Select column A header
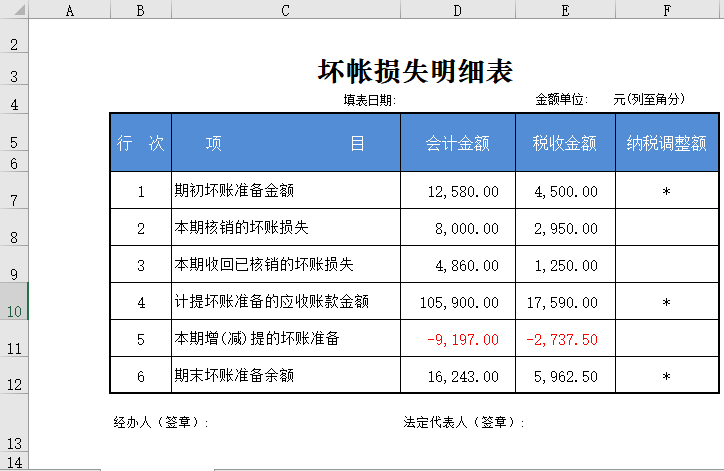The width and height of the screenshot is (724, 471). pos(70,10)
